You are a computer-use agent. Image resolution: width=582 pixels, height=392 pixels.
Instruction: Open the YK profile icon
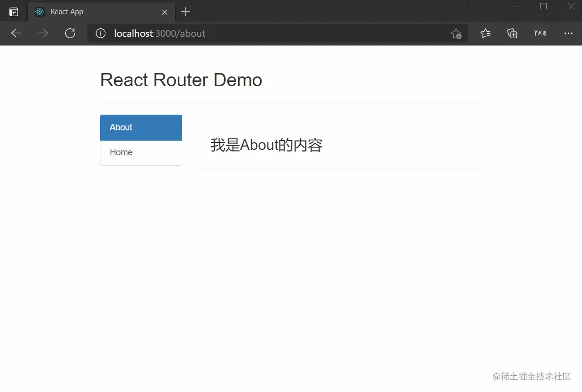[x=540, y=33]
